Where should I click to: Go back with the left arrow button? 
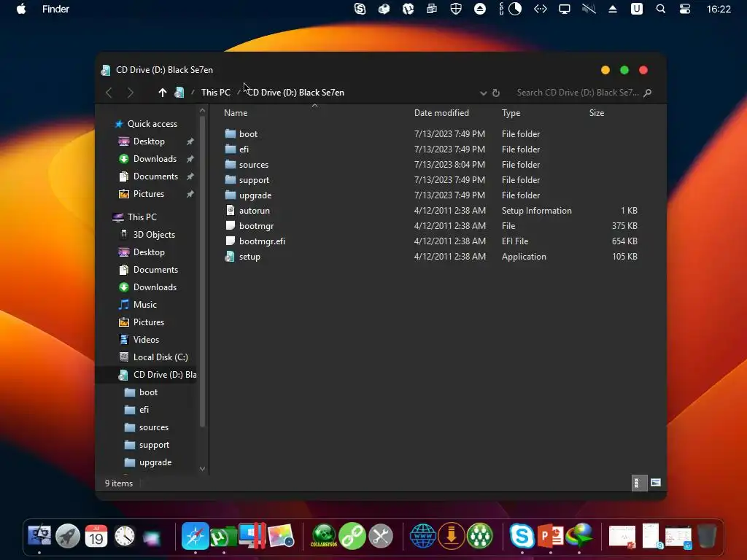click(109, 93)
